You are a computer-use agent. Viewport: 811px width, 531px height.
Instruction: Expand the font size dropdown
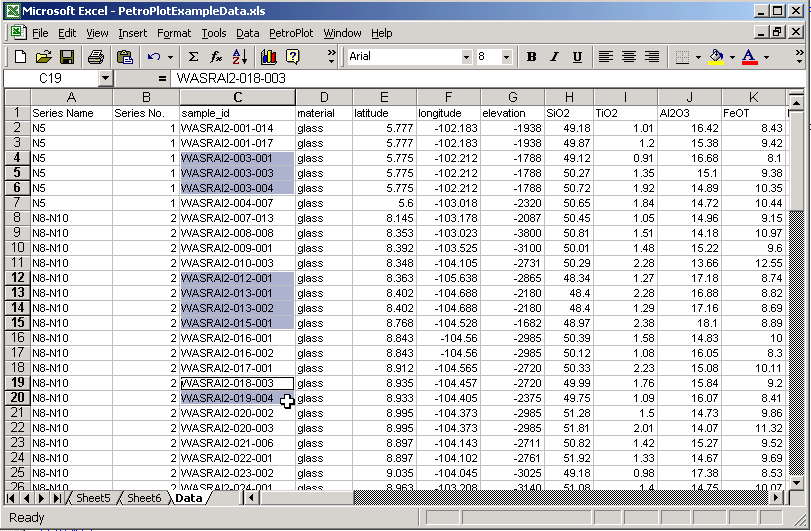[506, 57]
